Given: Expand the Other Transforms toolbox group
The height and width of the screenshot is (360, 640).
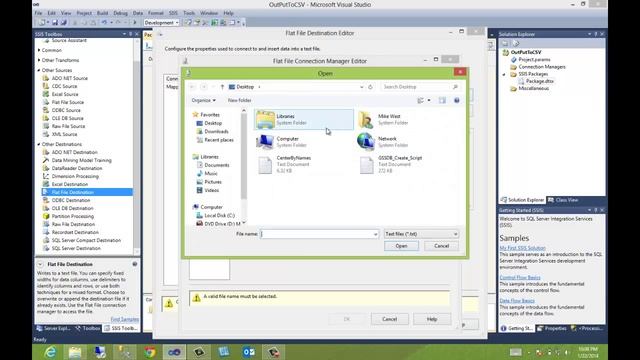Looking at the screenshot, I should click(39, 60).
